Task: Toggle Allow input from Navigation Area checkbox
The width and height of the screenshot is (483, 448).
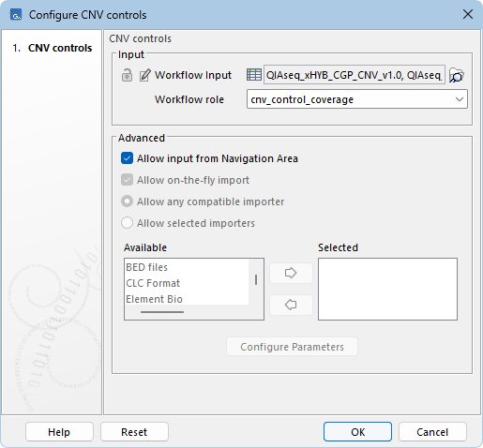Action: (127, 158)
